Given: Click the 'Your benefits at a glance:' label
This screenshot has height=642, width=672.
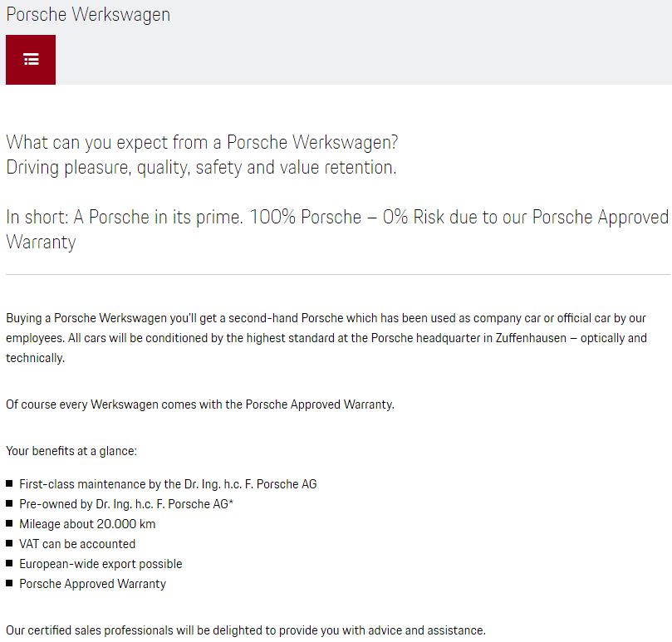Looking at the screenshot, I should tap(71, 451).
